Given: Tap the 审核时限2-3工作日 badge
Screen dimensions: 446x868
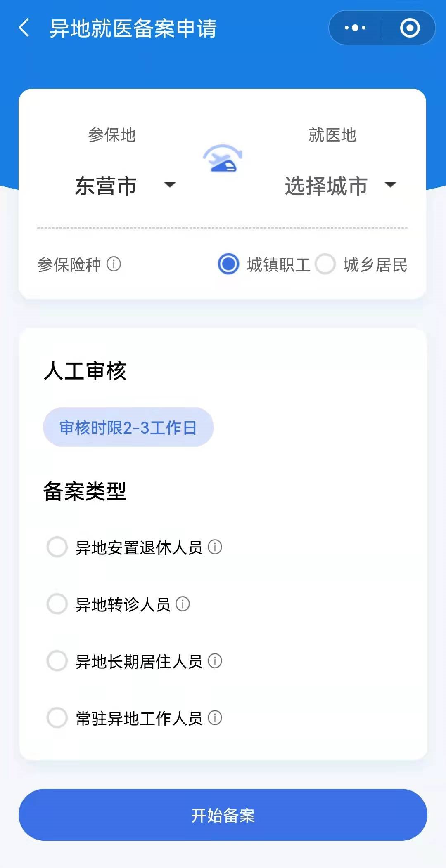Looking at the screenshot, I should point(128,427).
